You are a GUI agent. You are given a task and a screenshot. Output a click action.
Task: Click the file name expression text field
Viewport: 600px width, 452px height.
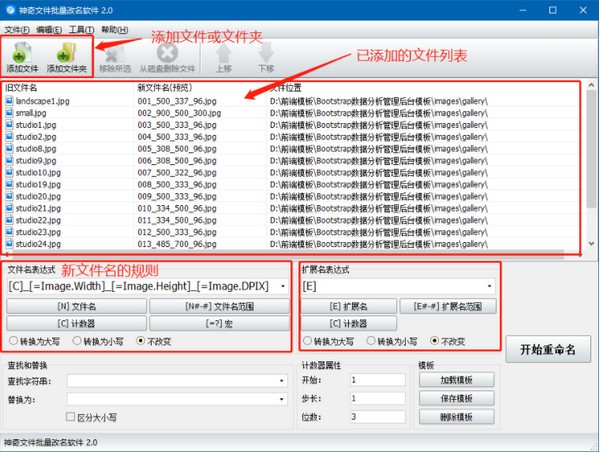(x=142, y=286)
